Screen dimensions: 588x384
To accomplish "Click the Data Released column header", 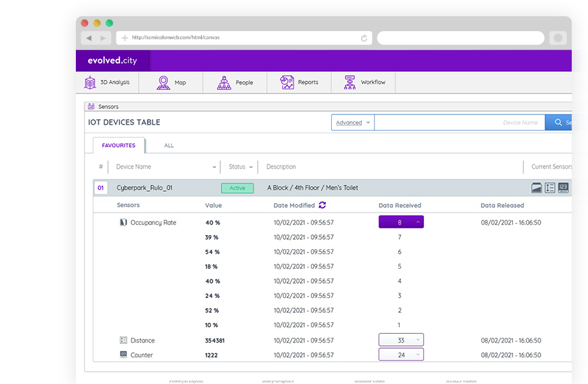I will point(502,205).
